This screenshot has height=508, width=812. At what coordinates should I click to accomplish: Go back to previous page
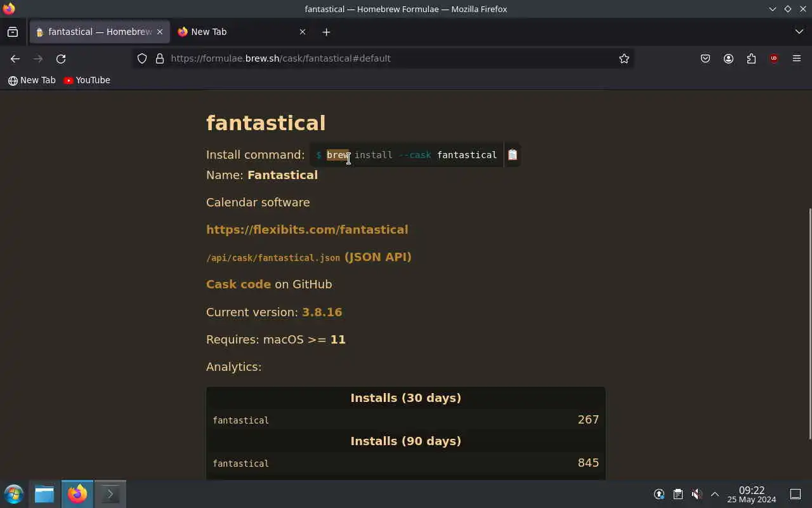pyautogui.click(x=15, y=58)
